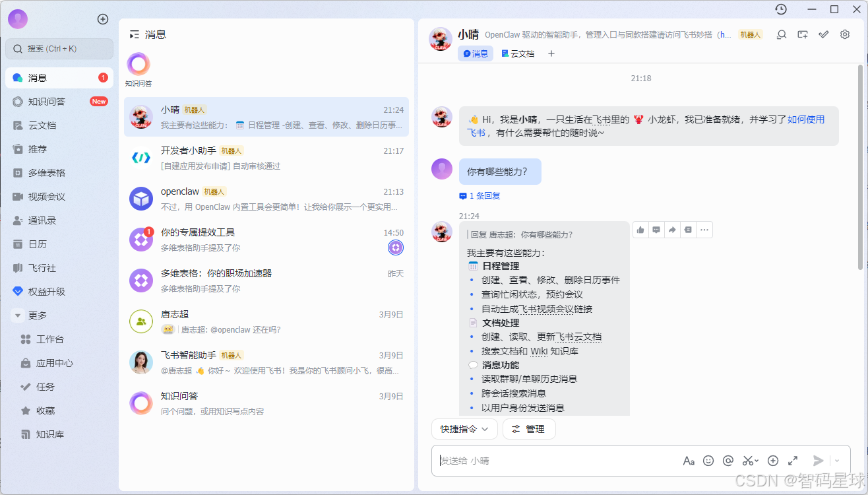
Task: Click the font formatting Aa icon
Action: tap(689, 461)
